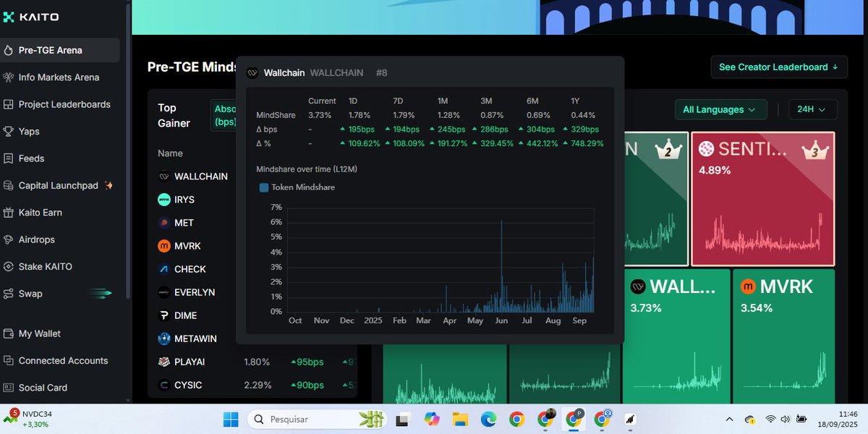Click the CHECK token icon
This screenshot has height=434, width=868.
pyautogui.click(x=164, y=269)
